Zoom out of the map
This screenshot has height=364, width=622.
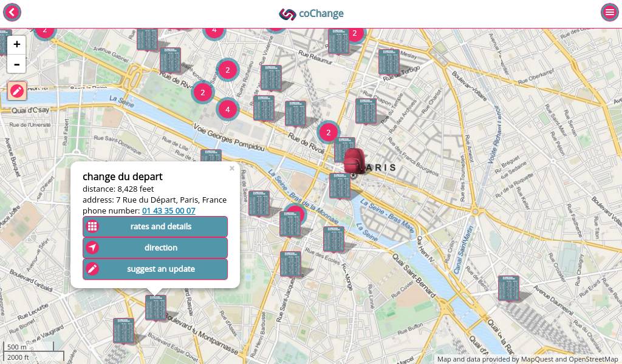point(16,64)
